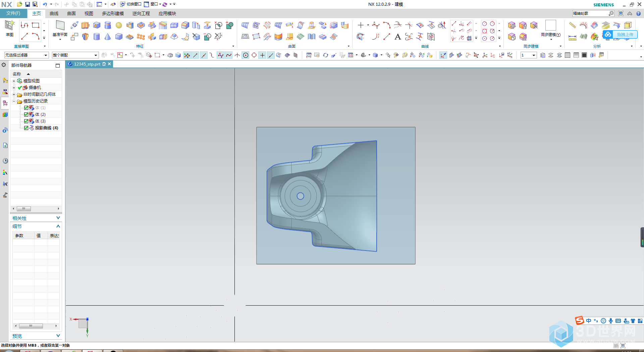
Task: Click the Undo icon
Action: click(x=45, y=4)
